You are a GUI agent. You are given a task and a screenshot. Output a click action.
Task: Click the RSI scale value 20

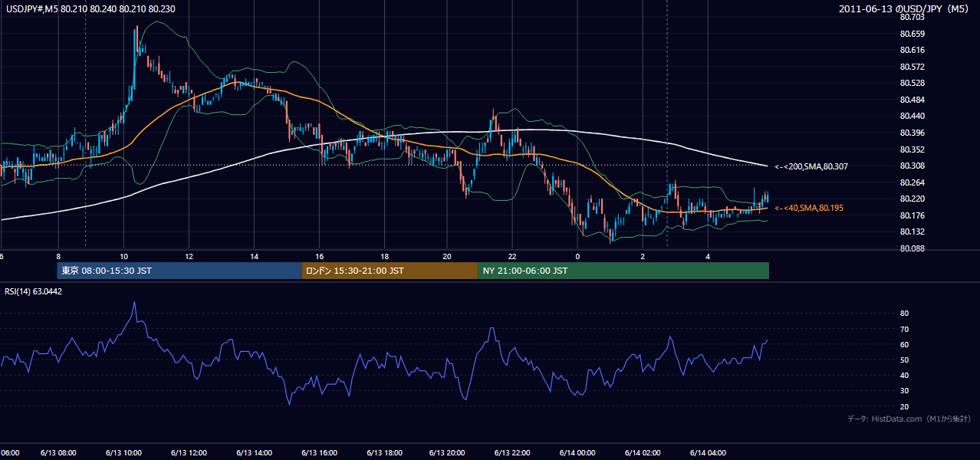(x=904, y=406)
